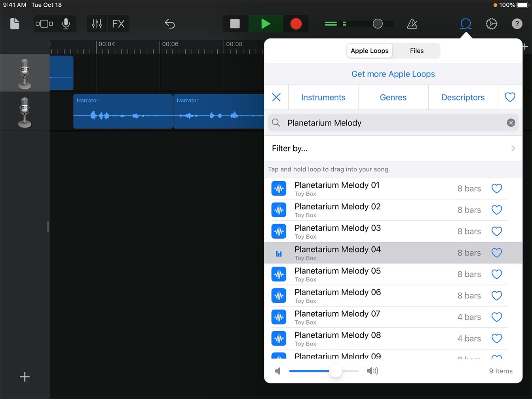
Task: Tap the loud volume speaker icon
Action: pos(372,371)
